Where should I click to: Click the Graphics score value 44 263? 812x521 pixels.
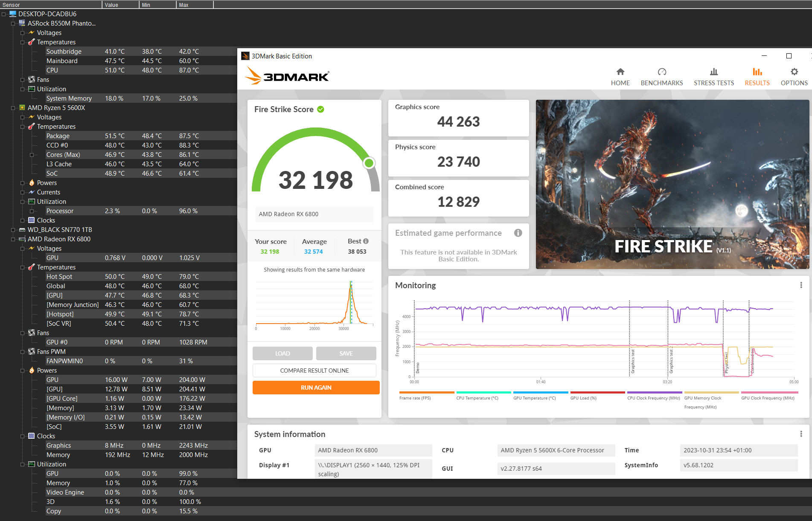459,122
